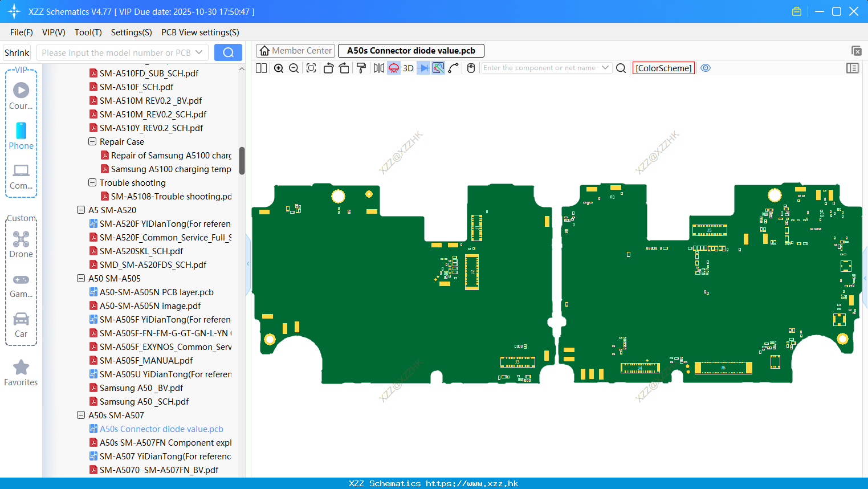
Task: Click the blue search button
Action: 228,52
